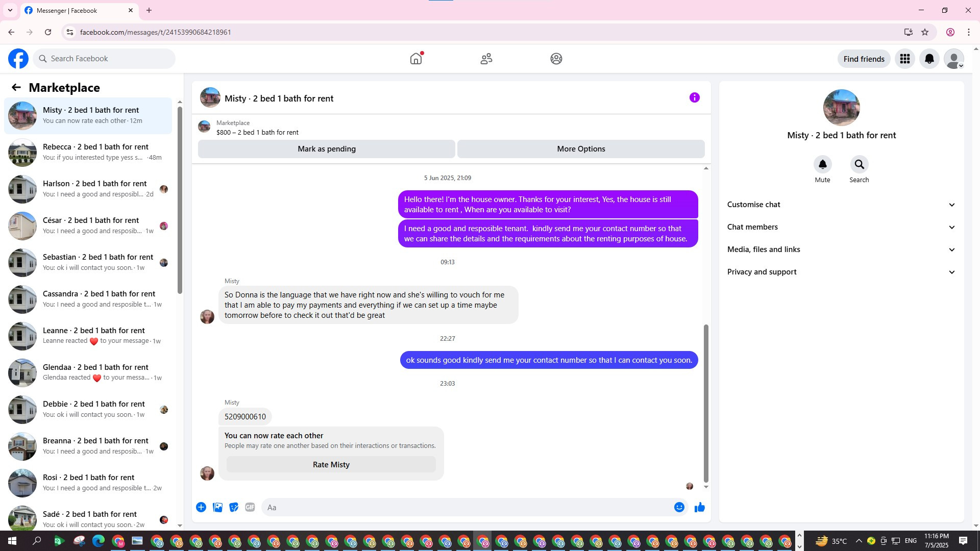This screenshot has height=551, width=980.
Task: Attach a photo using the image icon
Action: [x=217, y=507]
